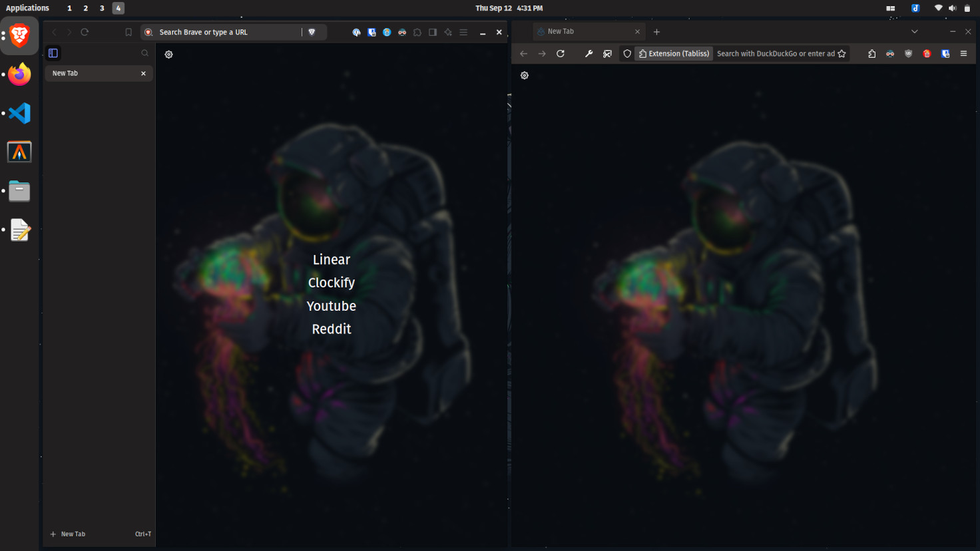Click the Extension (Tabliss) identity label

coord(674,54)
